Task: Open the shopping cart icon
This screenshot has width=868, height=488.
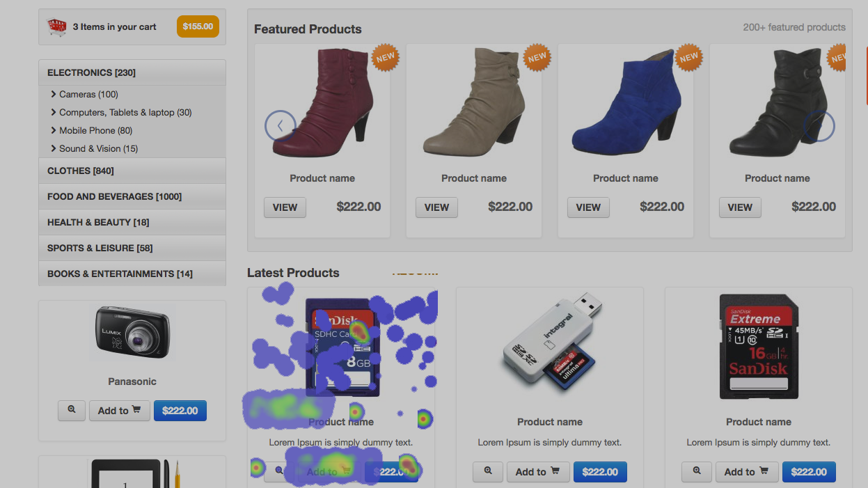Action: (57, 27)
